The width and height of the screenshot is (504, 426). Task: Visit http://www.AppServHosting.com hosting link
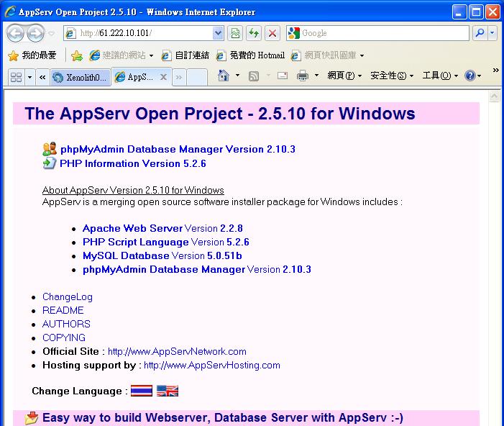point(212,365)
